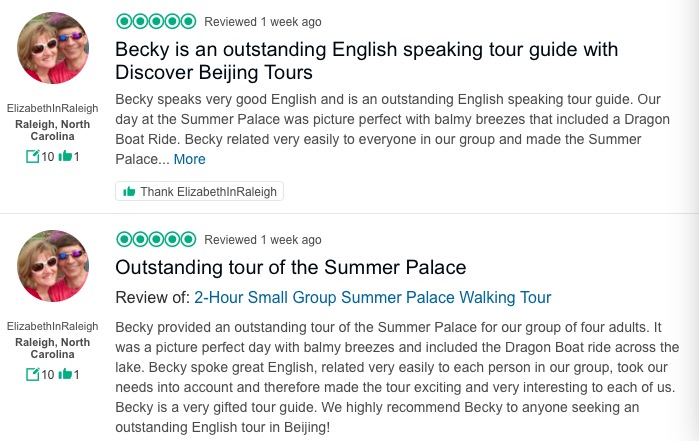This screenshot has height=441, width=699.
Task: Click the review count icon in second review
Action: point(33,375)
